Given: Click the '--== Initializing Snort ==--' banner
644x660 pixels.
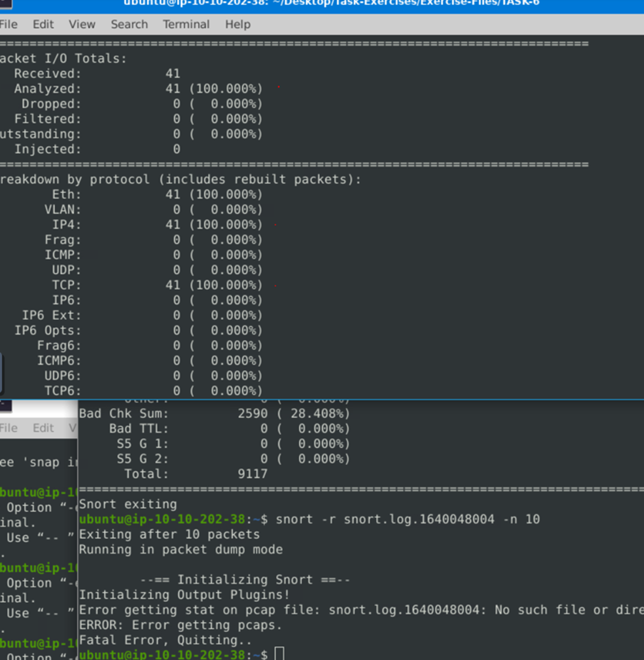Looking at the screenshot, I should (x=245, y=580).
